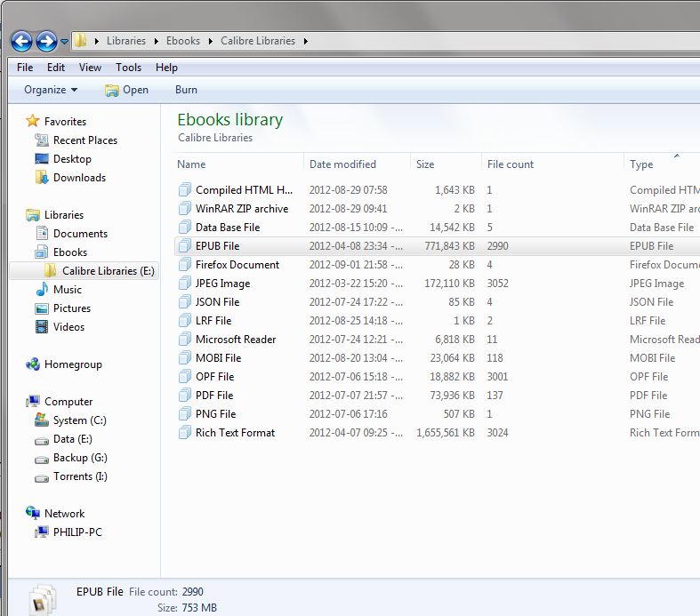Open the Edit menu

[56, 68]
